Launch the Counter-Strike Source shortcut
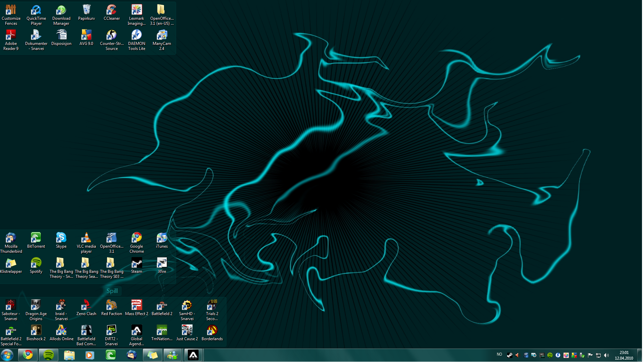The height and width of the screenshot is (362, 644). (x=112, y=40)
